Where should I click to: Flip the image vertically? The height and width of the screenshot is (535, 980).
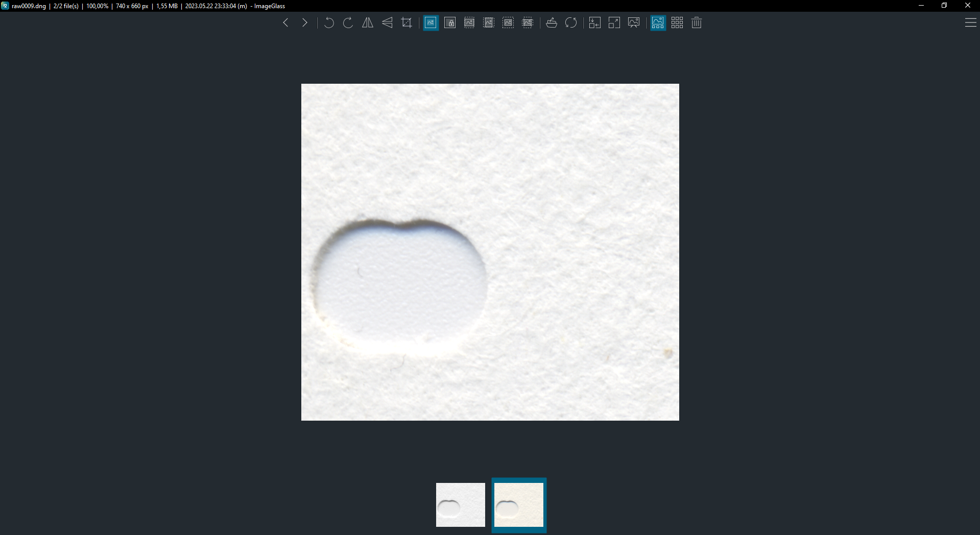[387, 23]
